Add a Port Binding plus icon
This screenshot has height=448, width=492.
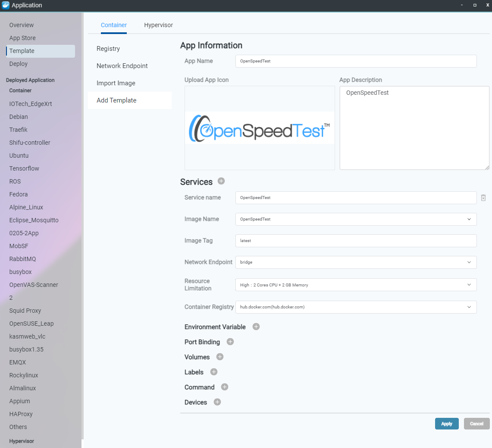pos(230,342)
